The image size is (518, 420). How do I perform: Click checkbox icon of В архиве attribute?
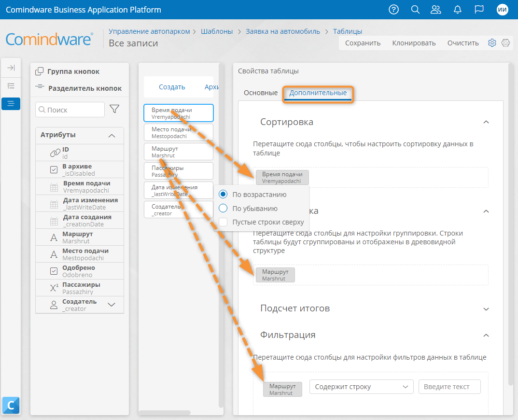[54, 170]
